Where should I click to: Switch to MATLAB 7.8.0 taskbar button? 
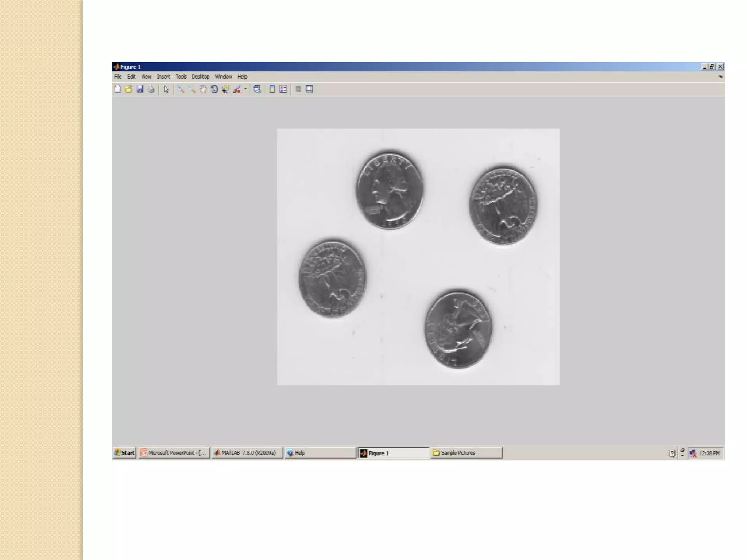click(247, 453)
